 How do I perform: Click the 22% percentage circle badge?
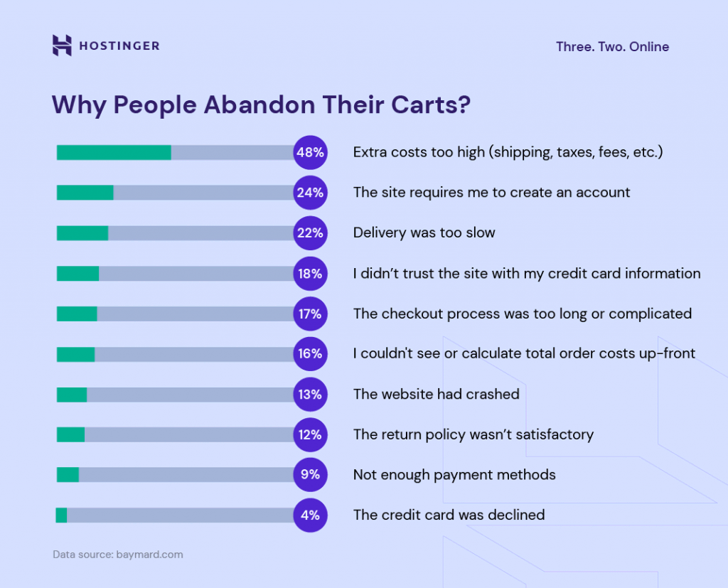pos(310,232)
